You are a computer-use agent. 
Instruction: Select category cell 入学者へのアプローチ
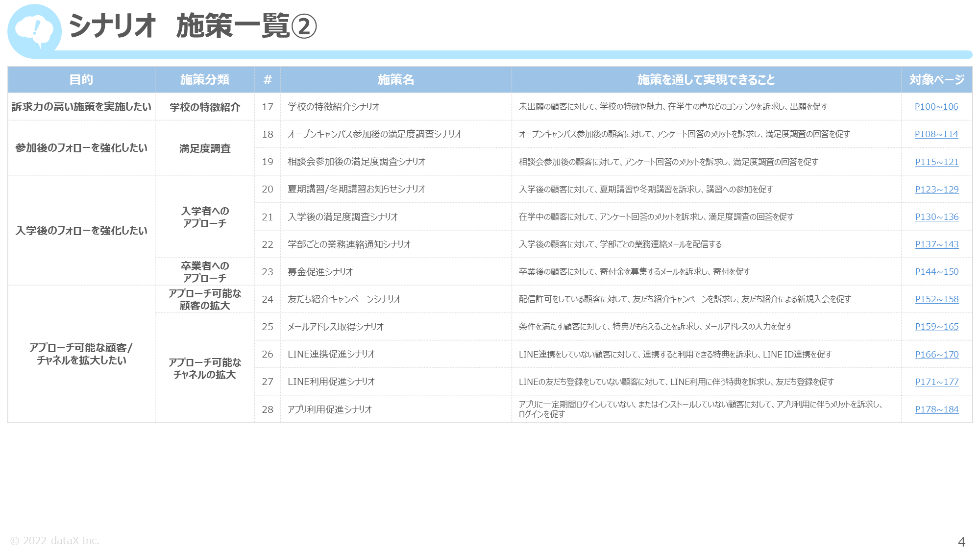205,217
